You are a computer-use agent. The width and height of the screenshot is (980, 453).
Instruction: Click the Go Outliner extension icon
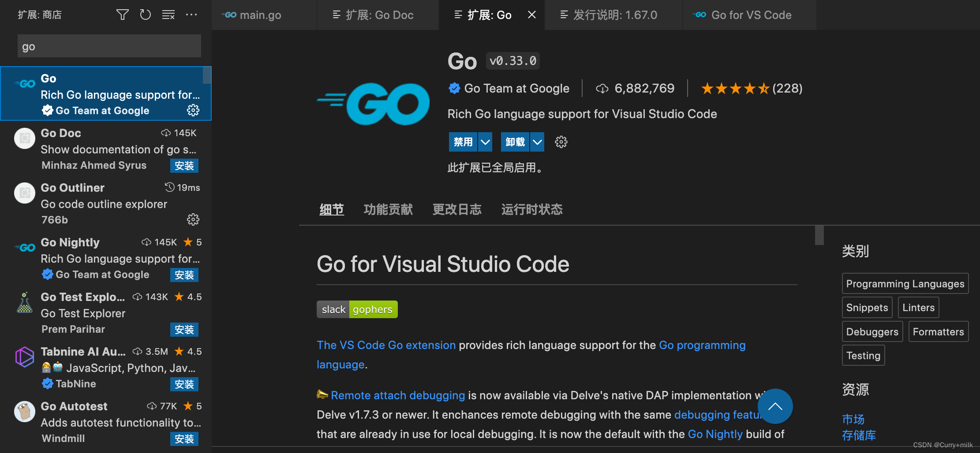click(x=25, y=193)
